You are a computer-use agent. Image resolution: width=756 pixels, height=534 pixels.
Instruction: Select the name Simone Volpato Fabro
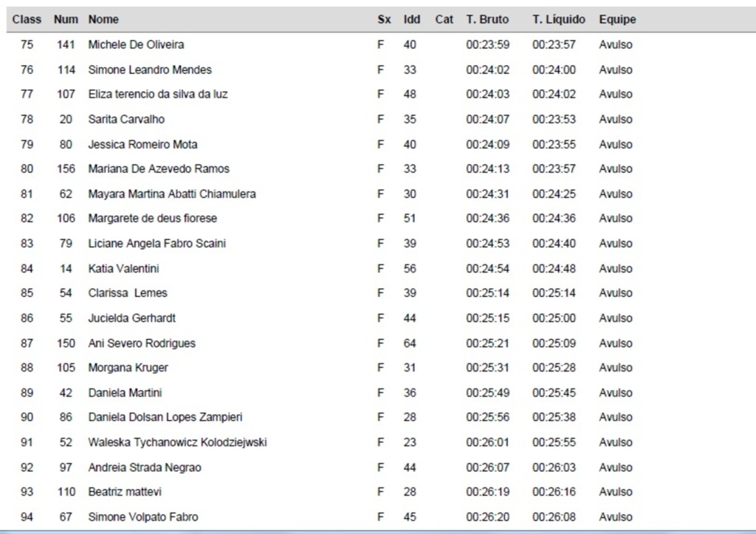(x=143, y=517)
